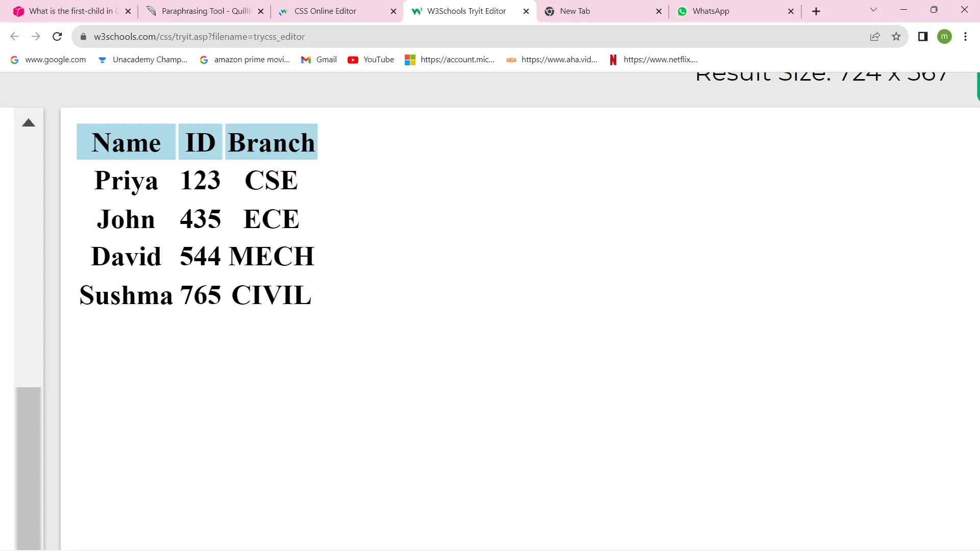The image size is (980, 551).
Task: Click the browser back navigation icon
Action: tap(15, 36)
